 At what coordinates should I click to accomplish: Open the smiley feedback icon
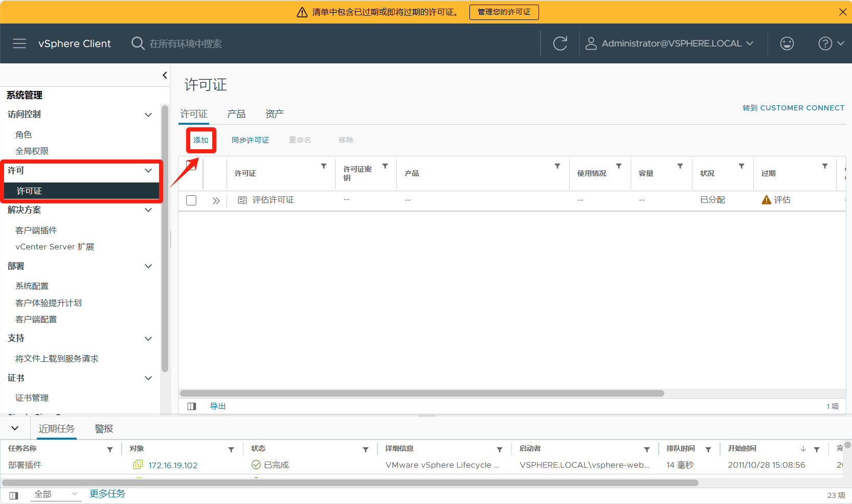tap(787, 43)
